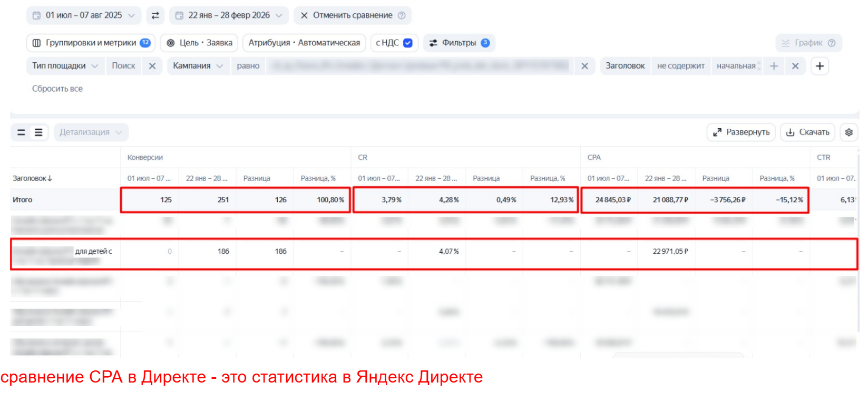Image resolution: width=868 pixels, height=401 pixels.
Task: Select CR 4,07 % in для детей row
Action: (449, 251)
